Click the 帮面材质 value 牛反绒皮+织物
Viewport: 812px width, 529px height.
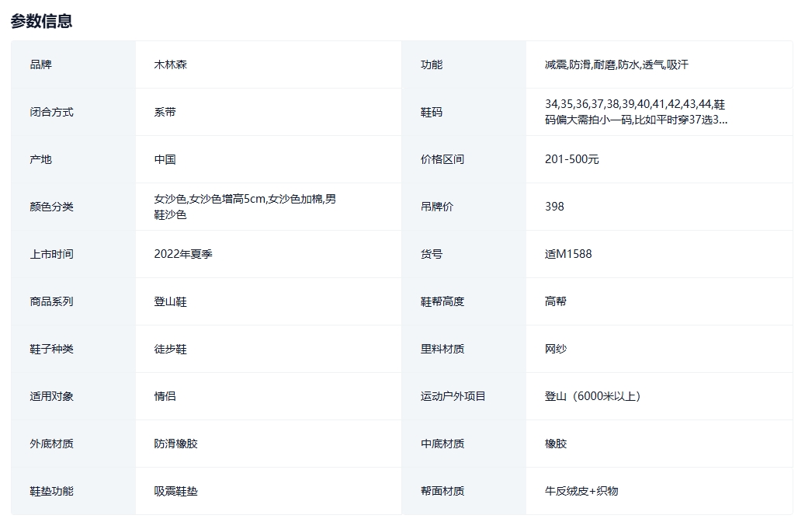point(581,491)
